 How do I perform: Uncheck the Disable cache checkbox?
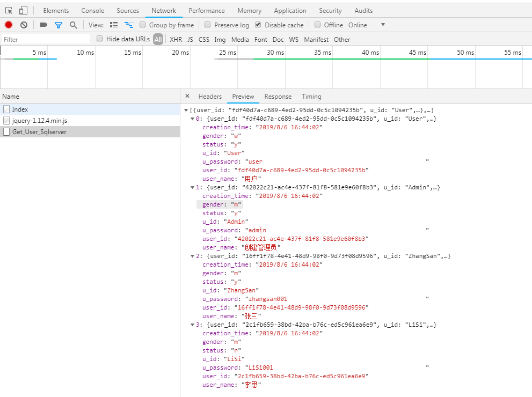pyautogui.click(x=258, y=25)
